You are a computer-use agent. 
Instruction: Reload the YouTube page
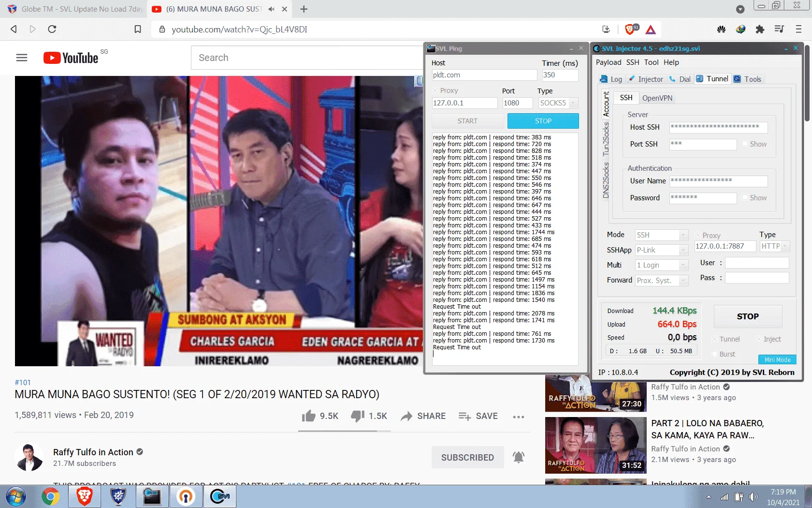(x=52, y=29)
